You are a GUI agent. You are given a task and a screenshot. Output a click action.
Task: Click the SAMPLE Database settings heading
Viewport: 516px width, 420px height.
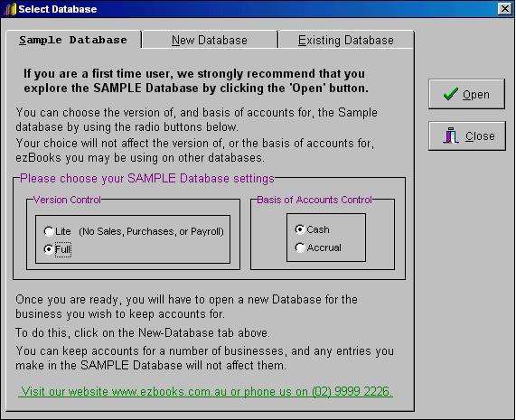pyautogui.click(x=147, y=178)
